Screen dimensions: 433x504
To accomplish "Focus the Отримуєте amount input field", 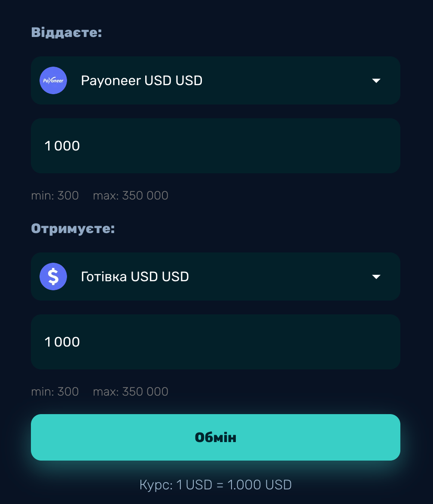I will 216,342.
